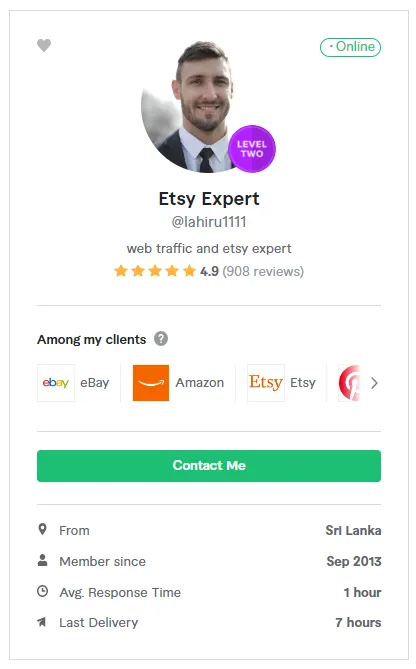The height and width of the screenshot is (669, 416).
Task: Show more clients with right chevron
Action: coord(374,383)
